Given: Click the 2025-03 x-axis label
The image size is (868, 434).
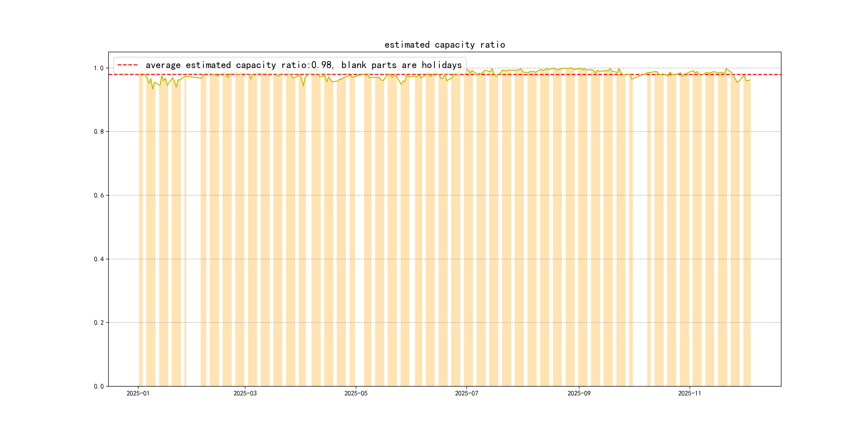Looking at the screenshot, I should pyautogui.click(x=245, y=393).
